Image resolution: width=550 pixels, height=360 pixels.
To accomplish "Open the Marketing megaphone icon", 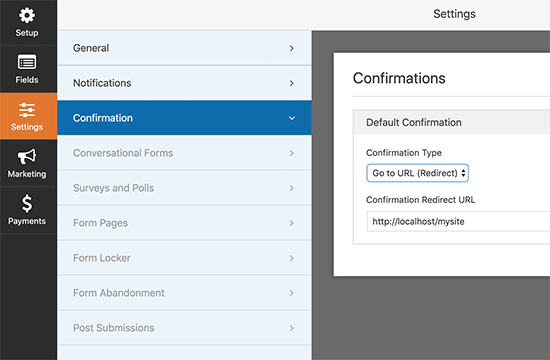I will [27, 156].
